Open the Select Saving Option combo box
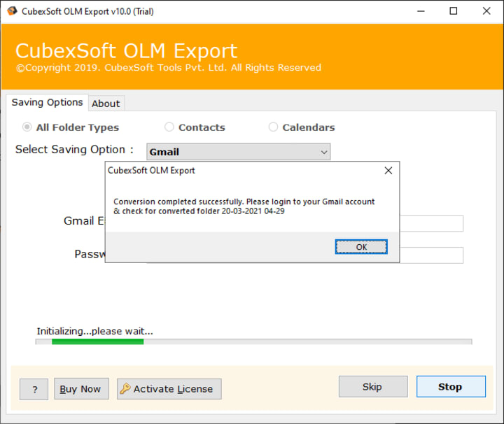This screenshot has height=424, width=504. tap(239, 152)
